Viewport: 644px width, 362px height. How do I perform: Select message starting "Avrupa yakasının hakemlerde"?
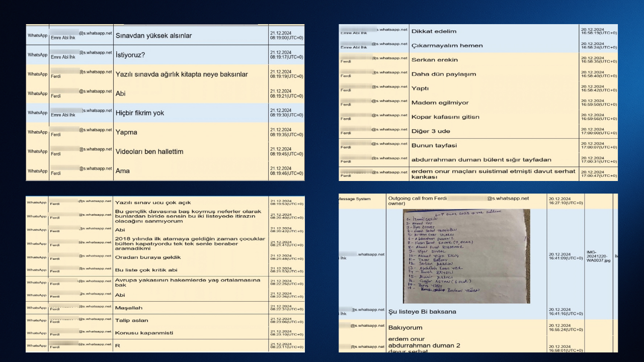tap(188, 283)
